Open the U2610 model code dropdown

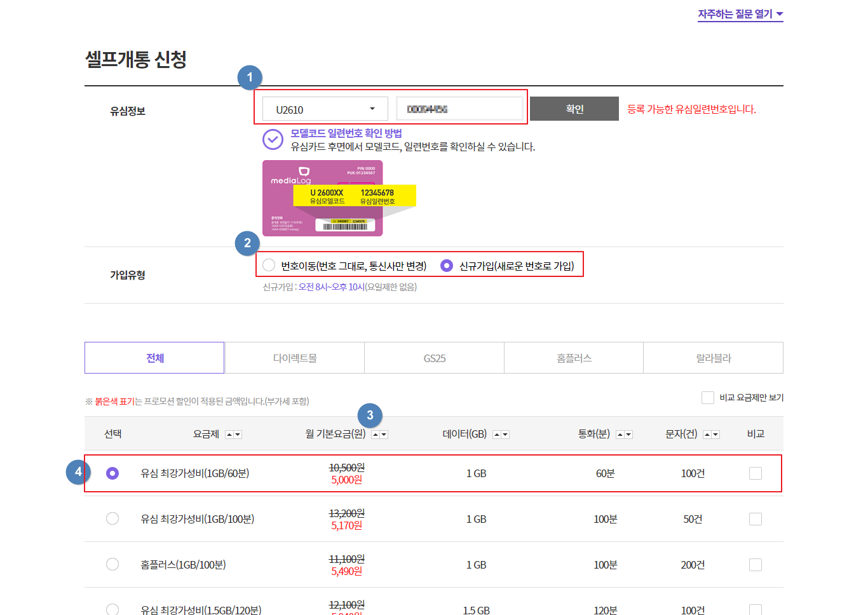point(325,109)
